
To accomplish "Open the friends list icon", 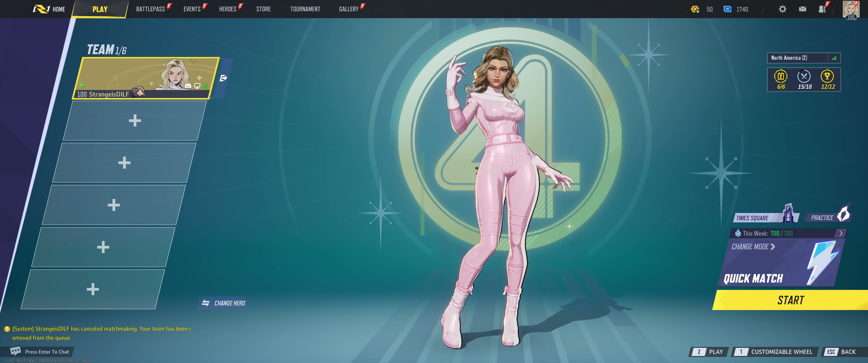I will (x=822, y=9).
